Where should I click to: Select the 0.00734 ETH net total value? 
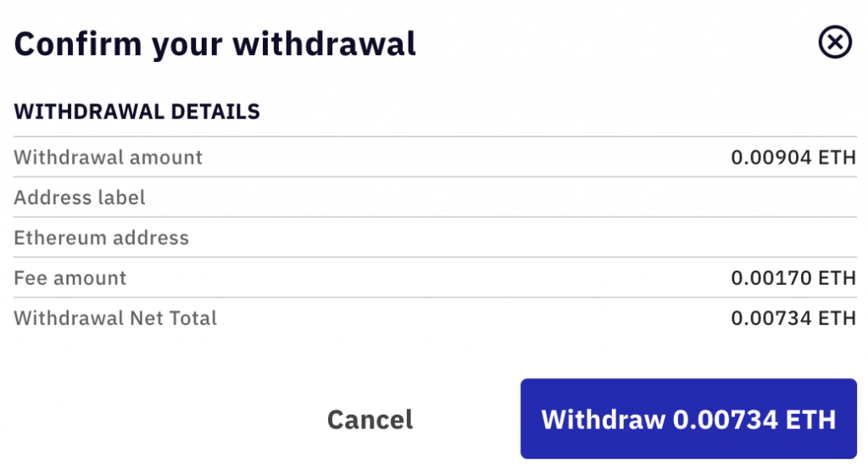[793, 318]
